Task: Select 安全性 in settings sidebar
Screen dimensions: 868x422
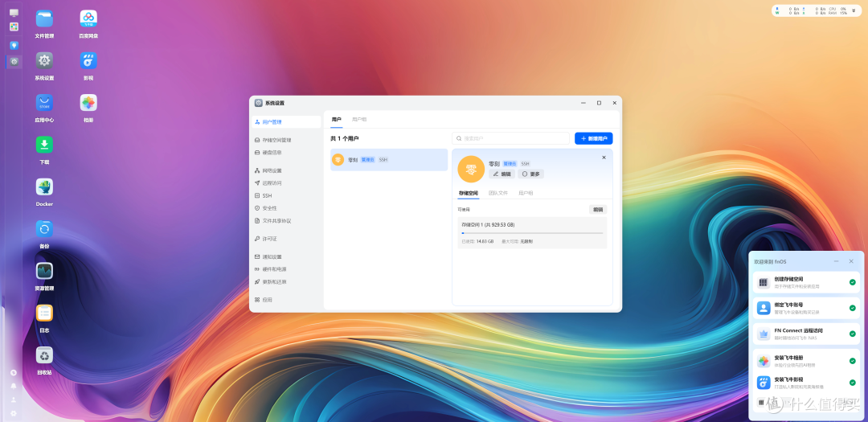Action: tap(285, 208)
